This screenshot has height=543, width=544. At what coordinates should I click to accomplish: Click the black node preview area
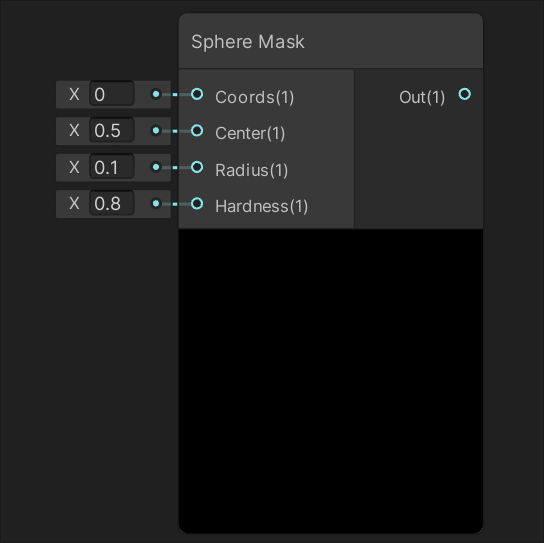coord(331,381)
